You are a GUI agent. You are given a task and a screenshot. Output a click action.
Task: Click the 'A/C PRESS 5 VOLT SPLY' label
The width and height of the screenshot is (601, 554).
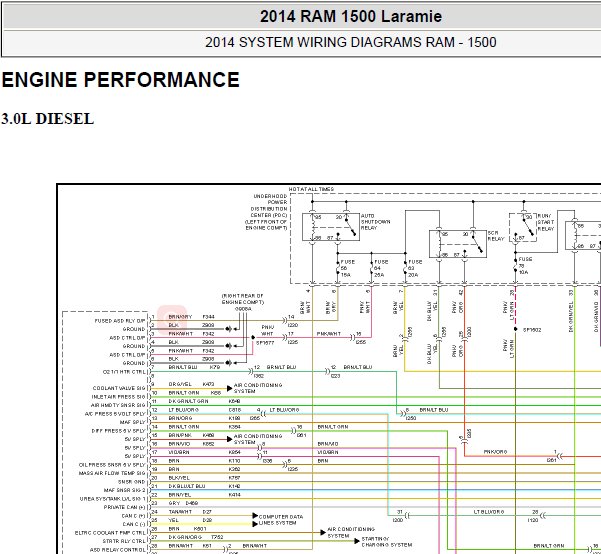click(115, 414)
